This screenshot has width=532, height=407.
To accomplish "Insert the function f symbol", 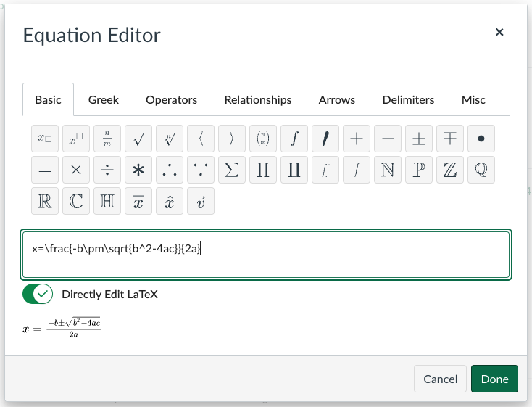I will tap(294, 139).
